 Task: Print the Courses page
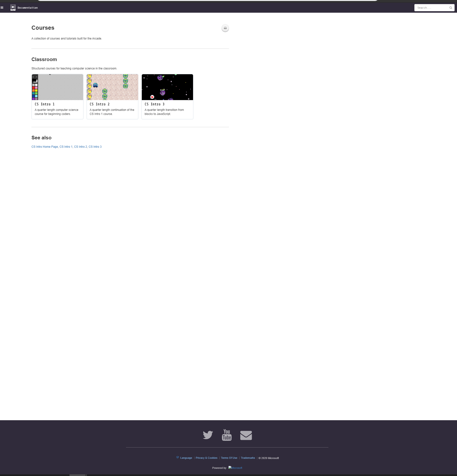(x=225, y=28)
